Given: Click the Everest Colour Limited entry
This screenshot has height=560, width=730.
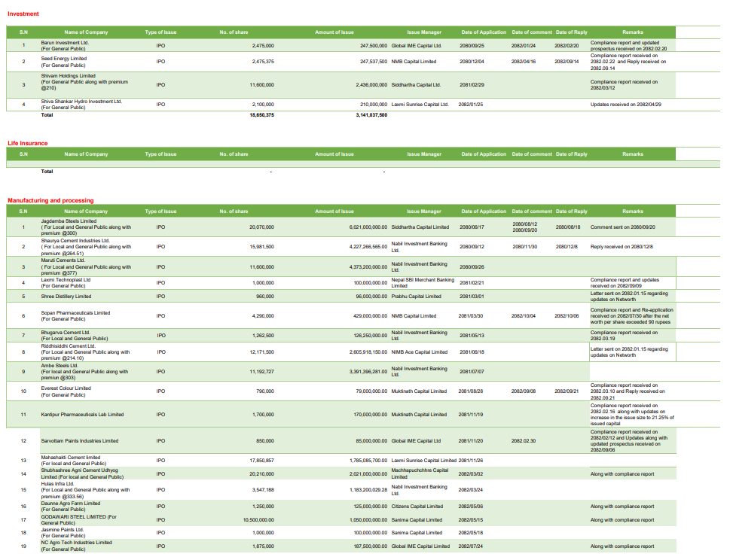Looking at the screenshot, I should click(x=66, y=388).
